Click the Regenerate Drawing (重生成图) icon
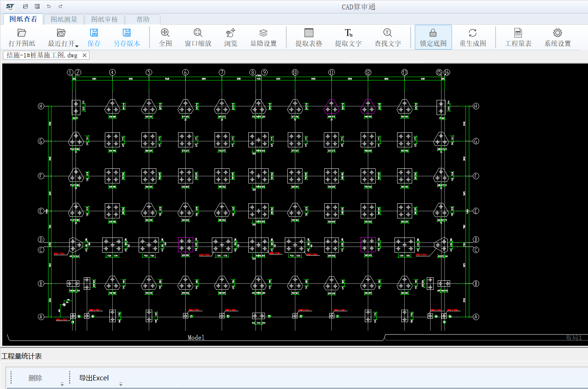The height and width of the screenshot is (389, 588). pos(473,33)
